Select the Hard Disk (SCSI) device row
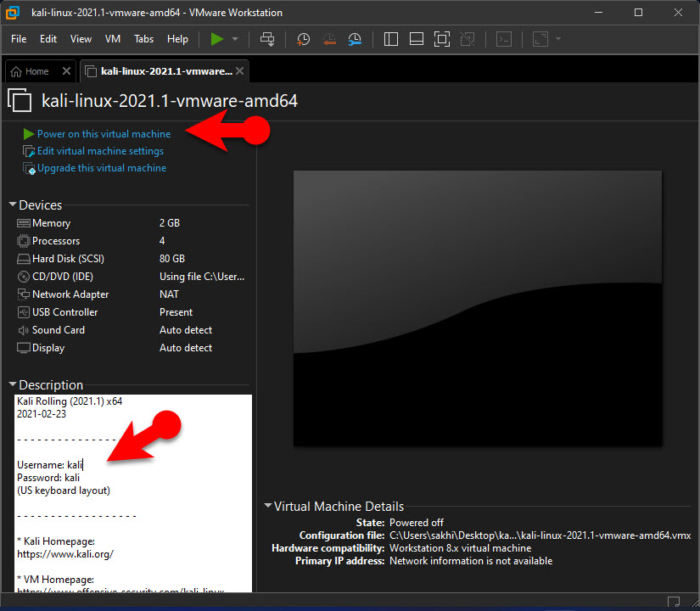 [132, 259]
